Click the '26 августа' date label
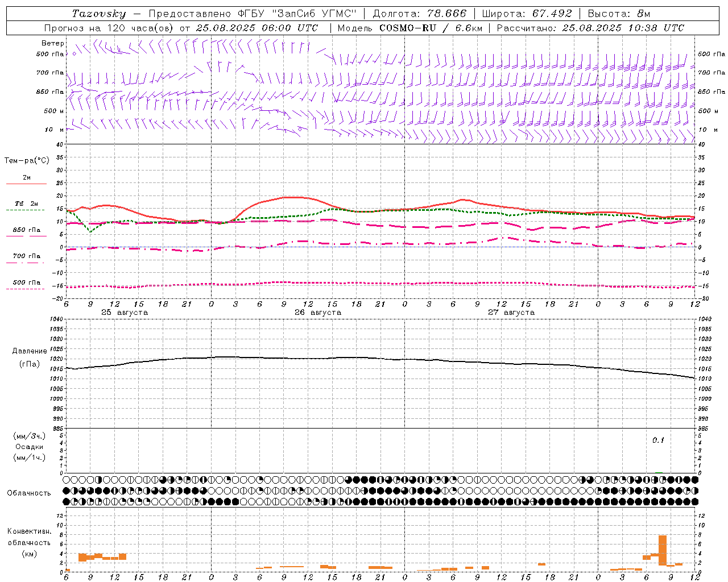Image resolution: width=728 pixels, height=582 pixels. click(x=318, y=313)
